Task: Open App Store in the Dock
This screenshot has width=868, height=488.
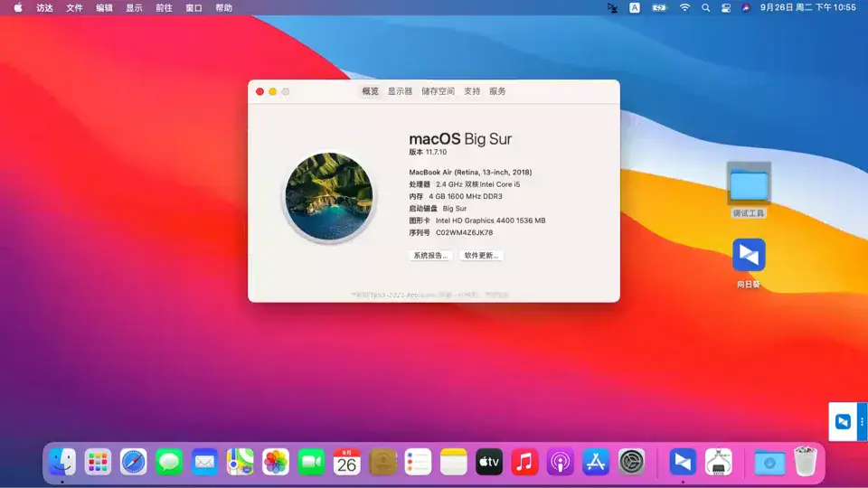Action: click(596, 462)
